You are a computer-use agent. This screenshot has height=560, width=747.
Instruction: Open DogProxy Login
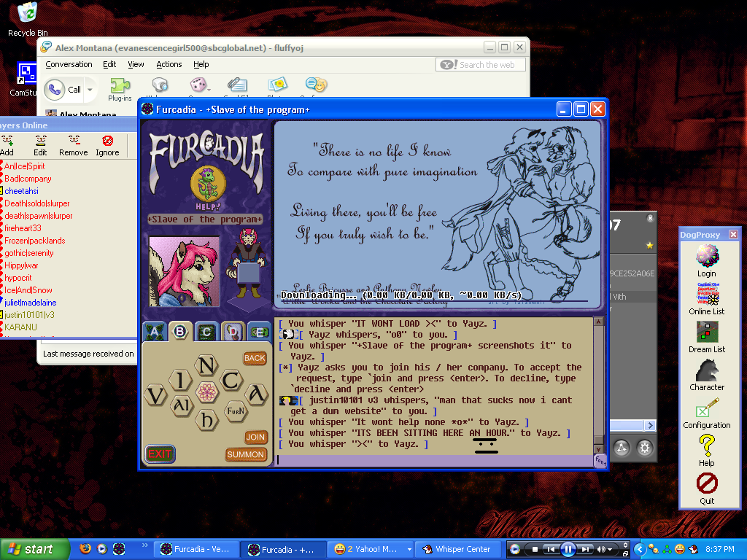[x=706, y=262]
